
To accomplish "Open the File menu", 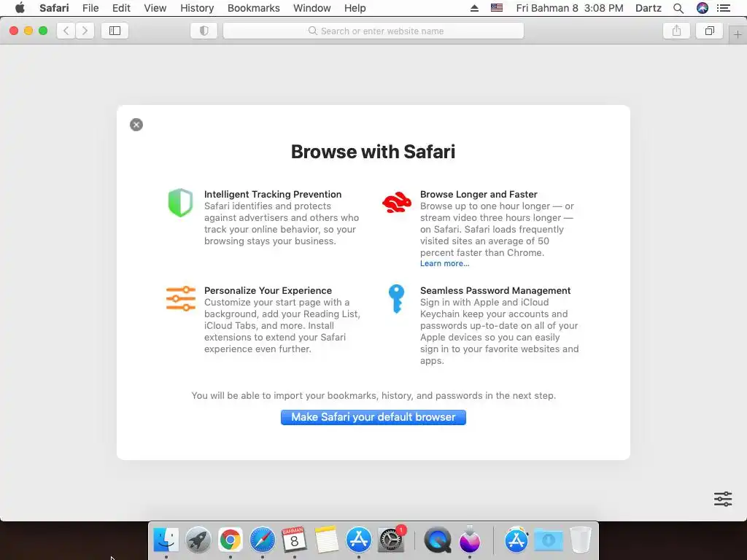I will click(x=90, y=8).
